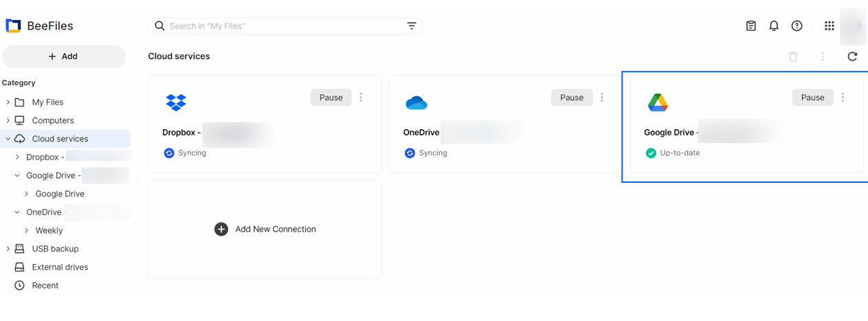Click the clipboard tasks icon in header
This screenshot has width=868, height=321.
(751, 26)
